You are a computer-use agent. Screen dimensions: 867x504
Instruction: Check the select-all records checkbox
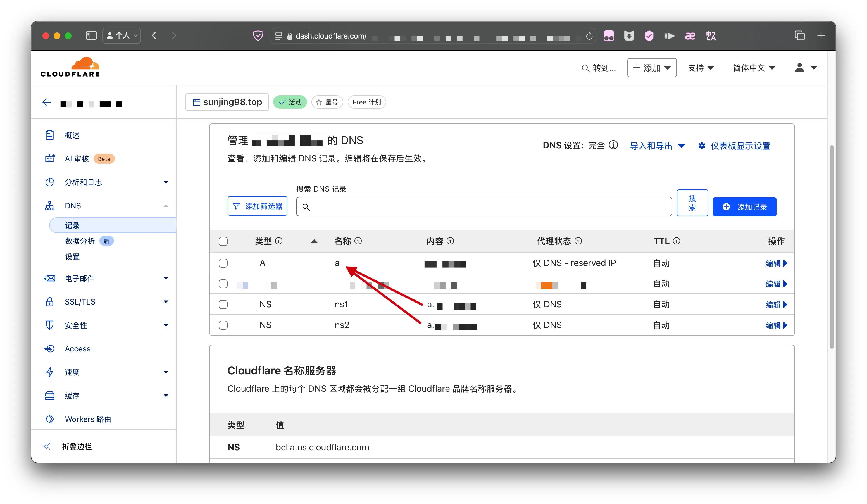(223, 241)
